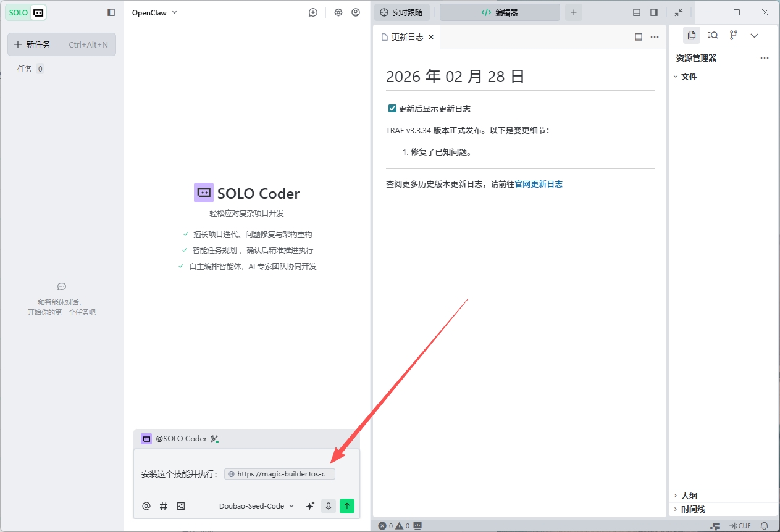Image resolution: width=780 pixels, height=532 pixels.
Task: Click the microphone voice input icon
Action: click(329, 506)
